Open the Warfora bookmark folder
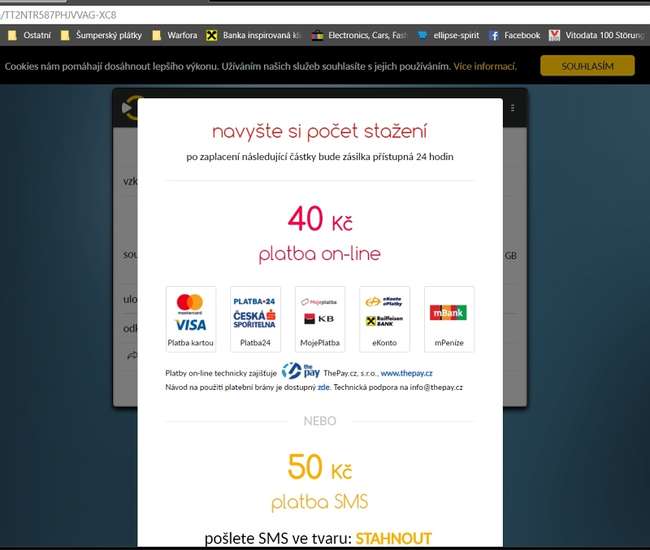The image size is (650, 550). [175, 35]
